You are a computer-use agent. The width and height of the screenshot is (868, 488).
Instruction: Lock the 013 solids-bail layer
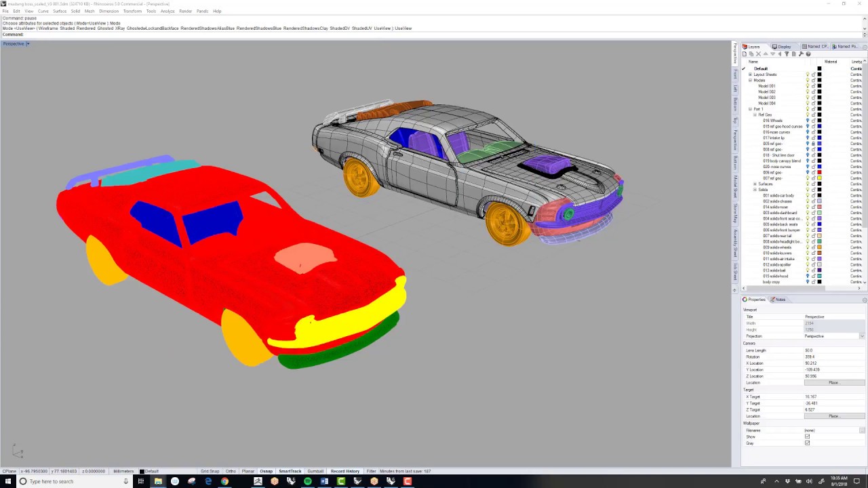pyautogui.click(x=814, y=270)
